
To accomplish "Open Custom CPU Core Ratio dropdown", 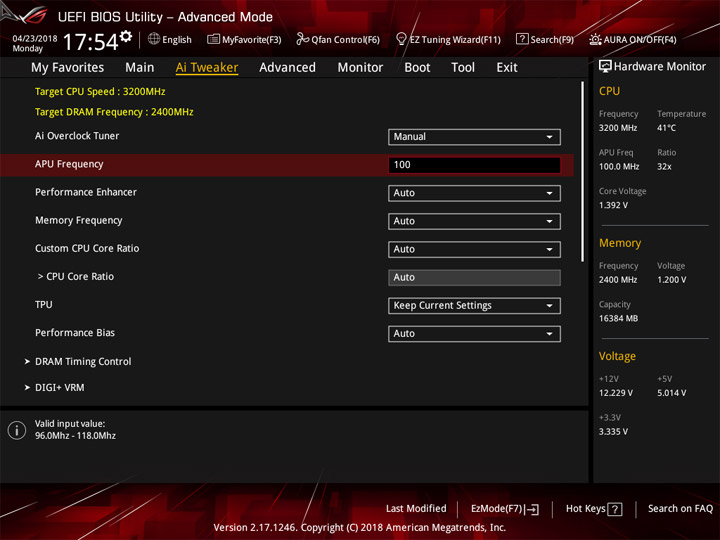I will (x=474, y=249).
